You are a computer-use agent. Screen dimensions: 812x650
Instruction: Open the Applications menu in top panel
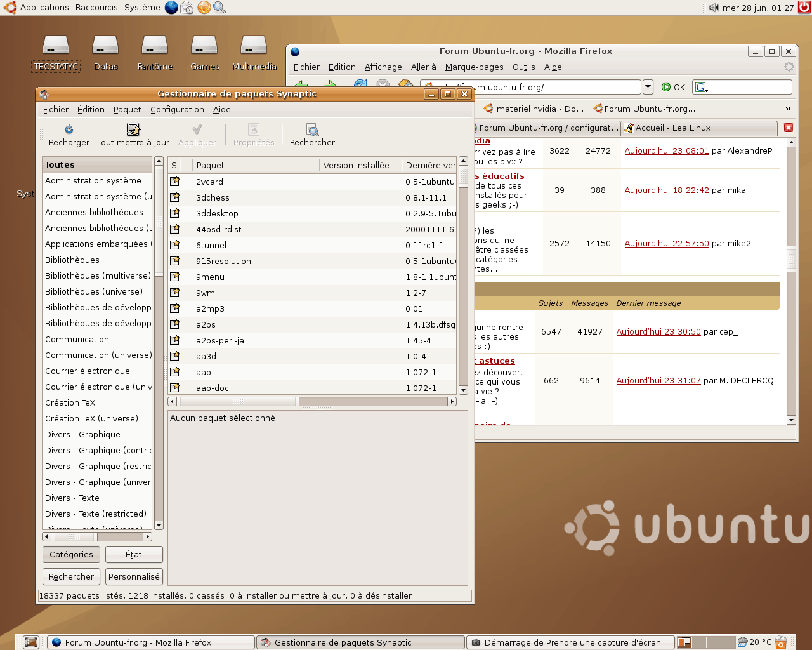pyautogui.click(x=37, y=8)
